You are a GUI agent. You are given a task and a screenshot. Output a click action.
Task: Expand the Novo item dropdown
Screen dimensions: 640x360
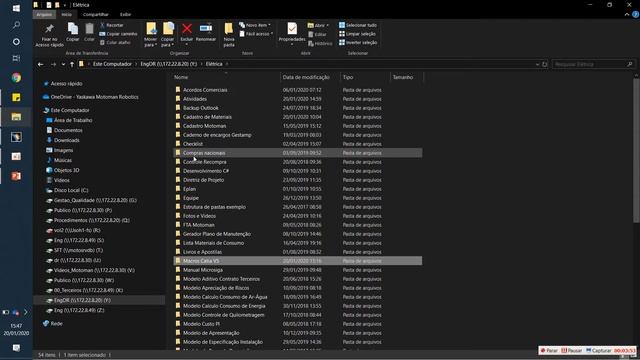point(255,25)
